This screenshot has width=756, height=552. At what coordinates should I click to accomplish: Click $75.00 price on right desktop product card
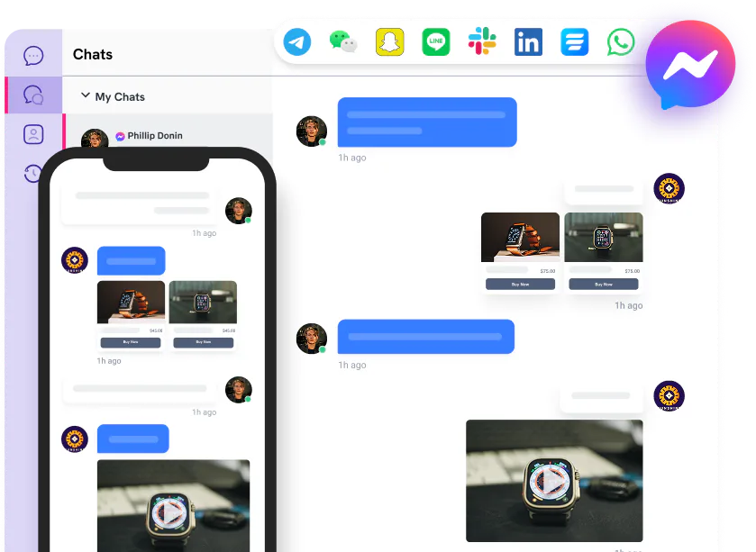[632, 271]
